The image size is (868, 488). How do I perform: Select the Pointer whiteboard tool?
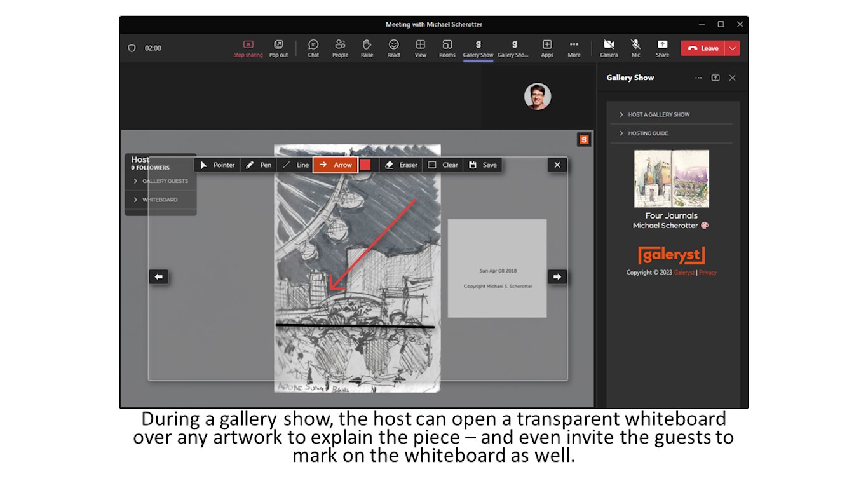(217, 165)
